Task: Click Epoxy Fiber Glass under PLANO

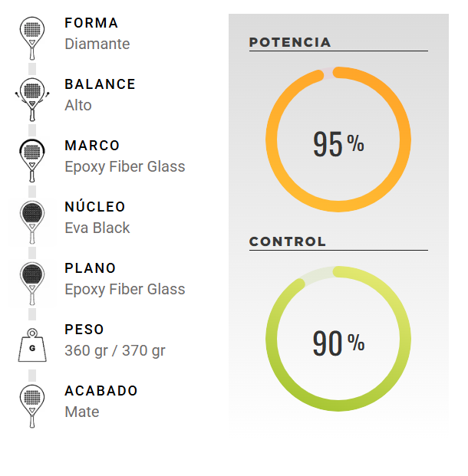Action: (125, 289)
